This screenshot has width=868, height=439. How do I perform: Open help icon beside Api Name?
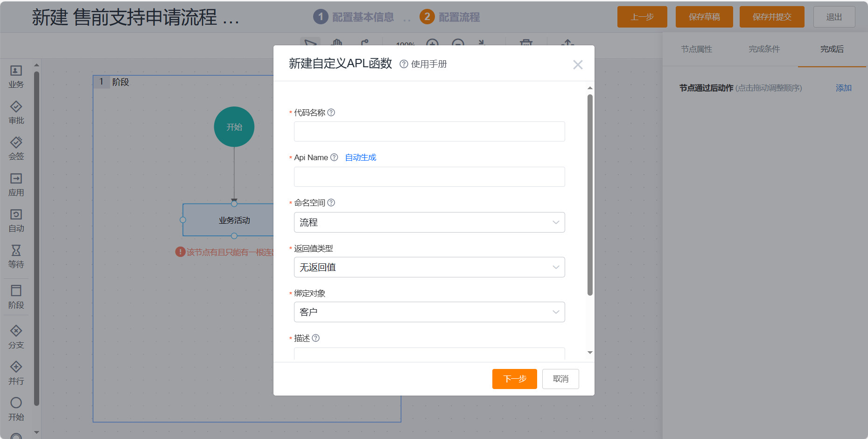coord(334,157)
